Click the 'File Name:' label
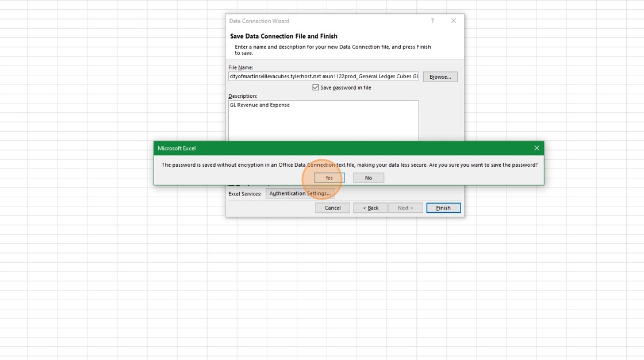This screenshot has width=644, height=360. click(241, 67)
